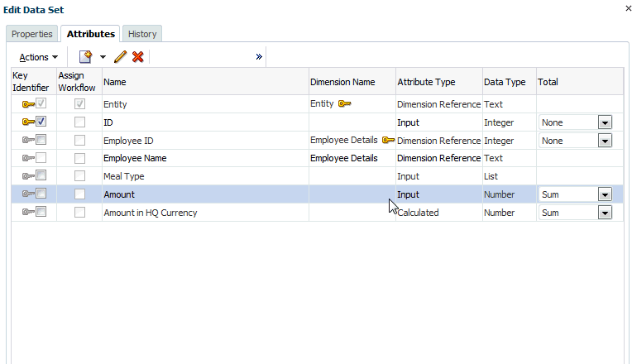The width and height of the screenshot is (632, 364).
Task: Open Total dropdown for Employee ID row
Action: [605, 141]
